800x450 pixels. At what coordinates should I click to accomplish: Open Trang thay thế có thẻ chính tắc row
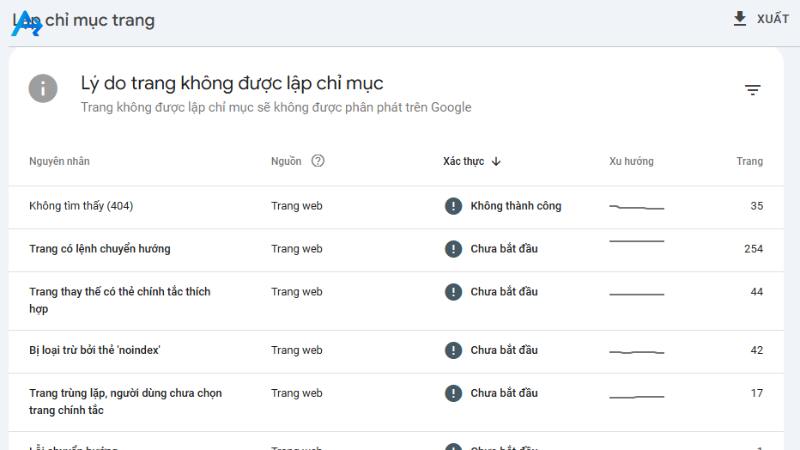[396, 301]
